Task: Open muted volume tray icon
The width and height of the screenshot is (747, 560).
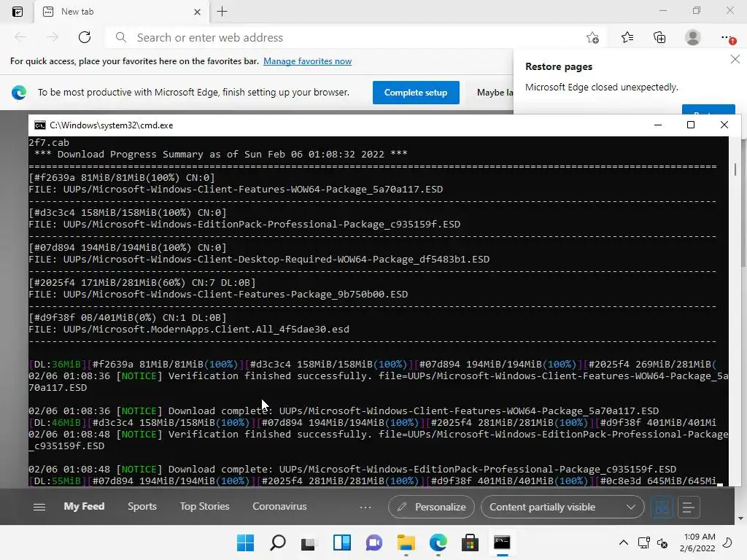Action: click(x=662, y=542)
